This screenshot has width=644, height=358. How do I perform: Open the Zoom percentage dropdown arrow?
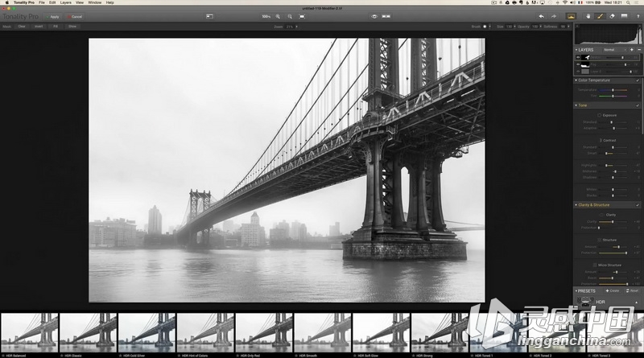click(x=296, y=27)
